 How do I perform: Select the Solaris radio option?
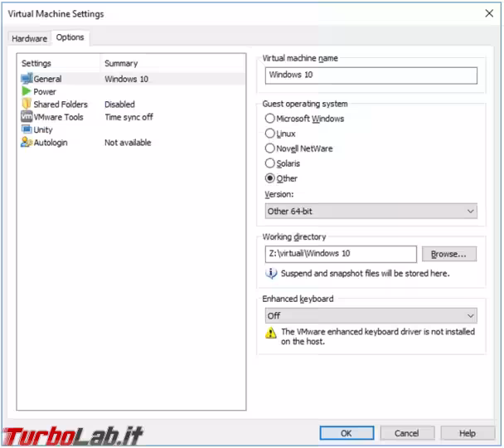269,163
